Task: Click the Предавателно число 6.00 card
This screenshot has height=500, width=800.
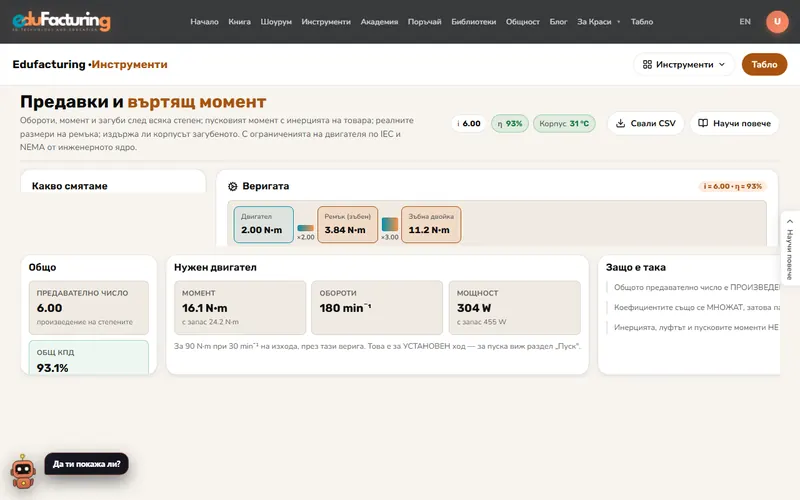Action: (89, 308)
